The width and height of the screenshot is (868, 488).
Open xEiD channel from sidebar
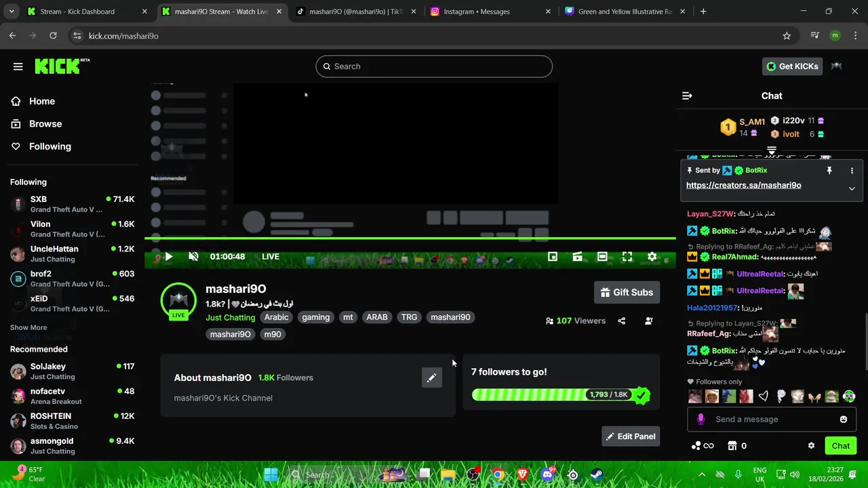pyautogui.click(x=72, y=304)
